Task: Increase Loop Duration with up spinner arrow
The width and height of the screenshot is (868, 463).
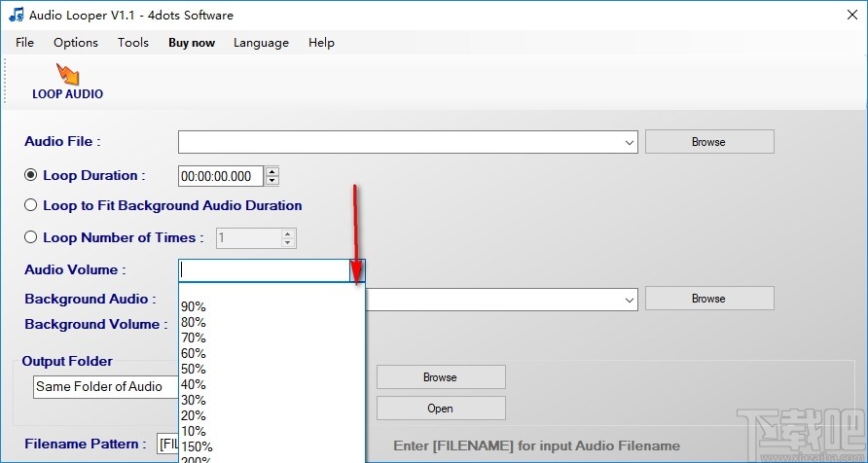Action: click(x=271, y=171)
